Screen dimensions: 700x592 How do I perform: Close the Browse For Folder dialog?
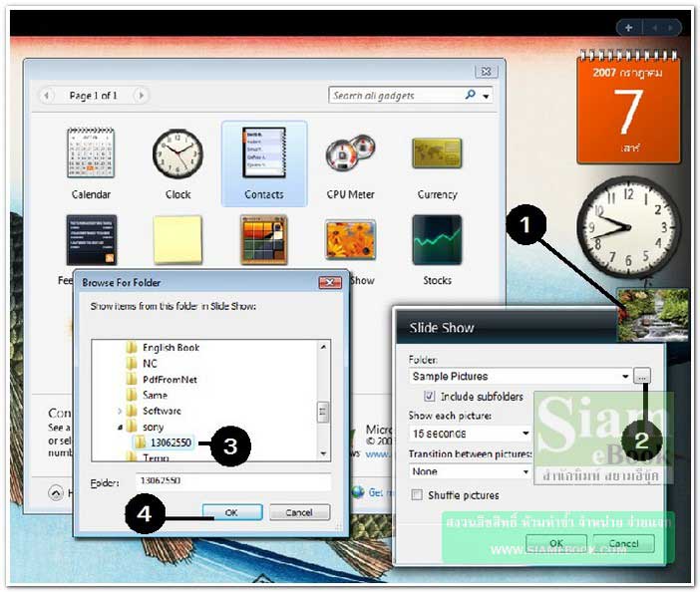tap(330, 282)
